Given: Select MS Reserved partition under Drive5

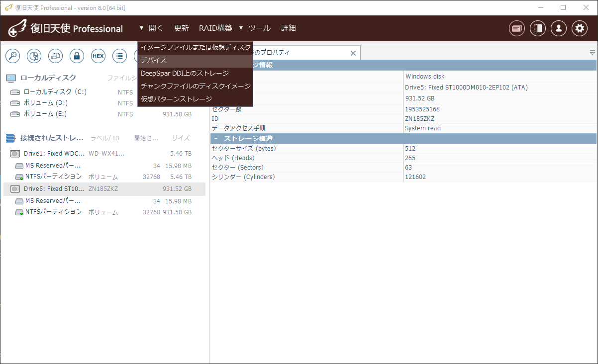Looking at the screenshot, I should coord(104,201).
